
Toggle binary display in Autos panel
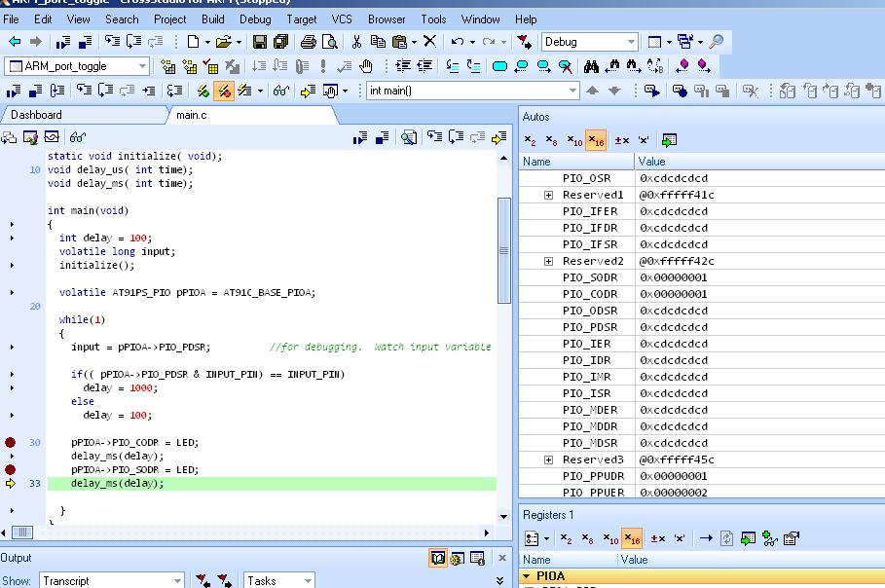pos(530,140)
